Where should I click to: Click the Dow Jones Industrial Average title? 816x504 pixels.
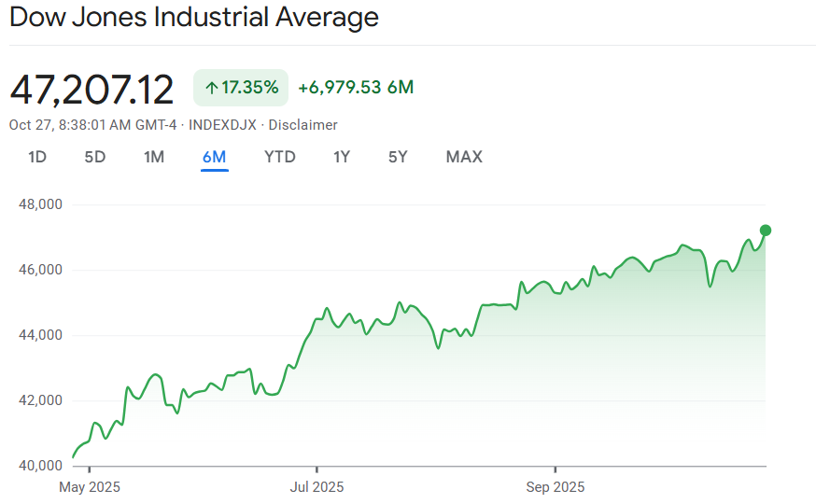(x=194, y=18)
